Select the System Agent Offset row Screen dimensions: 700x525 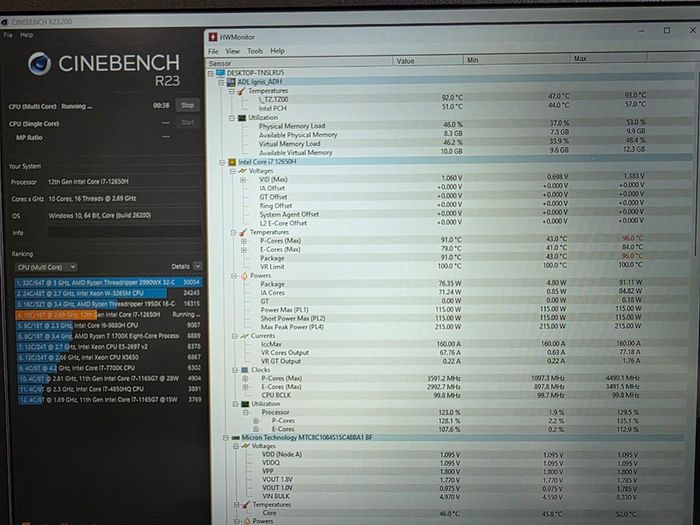(x=452, y=214)
